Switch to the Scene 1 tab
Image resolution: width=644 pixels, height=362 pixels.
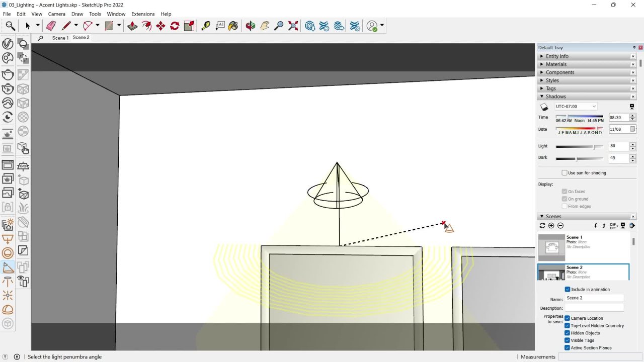pyautogui.click(x=60, y=38)
